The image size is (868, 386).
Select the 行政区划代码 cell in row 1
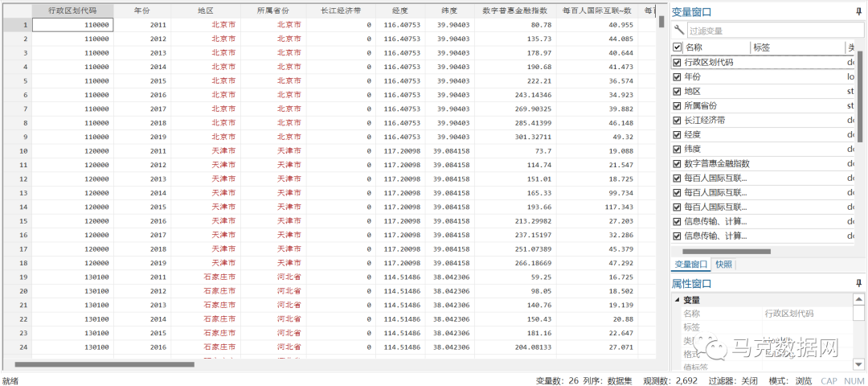72,25
